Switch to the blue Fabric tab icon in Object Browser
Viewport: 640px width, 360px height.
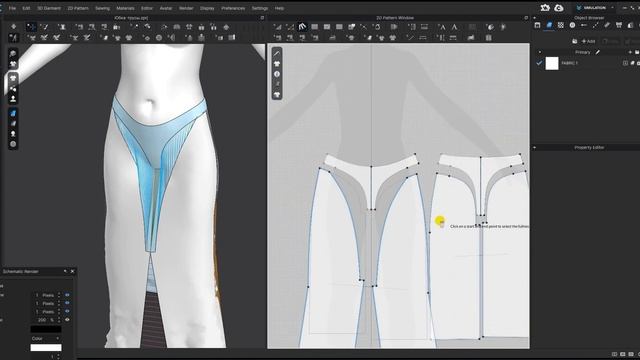549,25
